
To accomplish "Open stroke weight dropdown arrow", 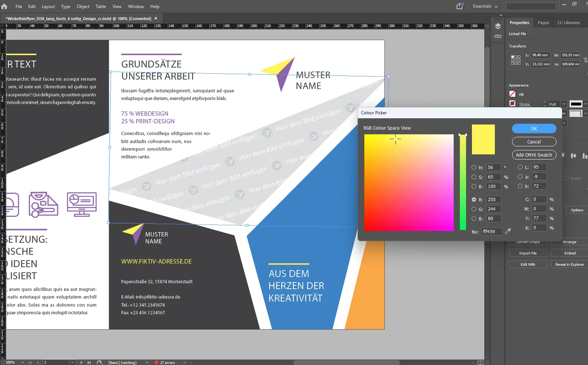I will [564, 104].
